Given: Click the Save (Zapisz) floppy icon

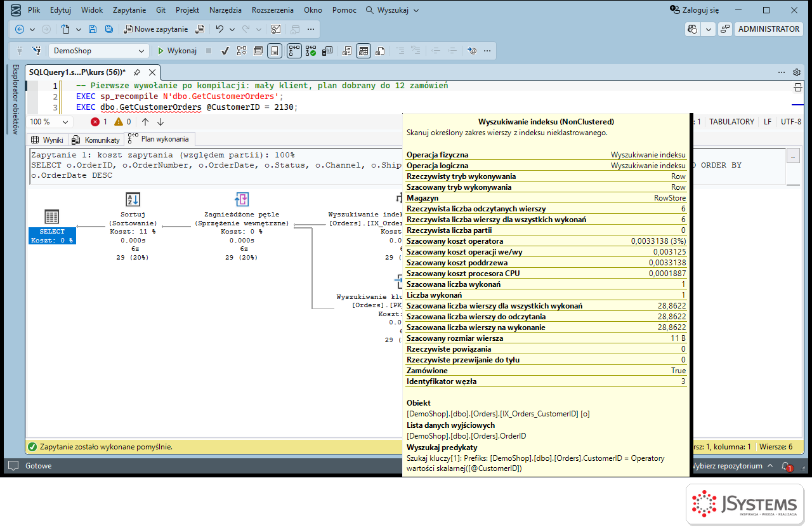Looking at the screenshot, I should pos(93,29).
